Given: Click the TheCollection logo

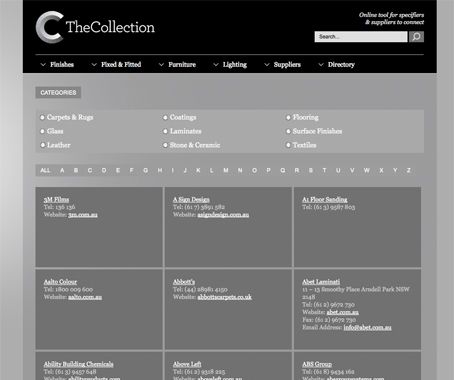Looking at the screenshot, I should click(x=95, y=27).
